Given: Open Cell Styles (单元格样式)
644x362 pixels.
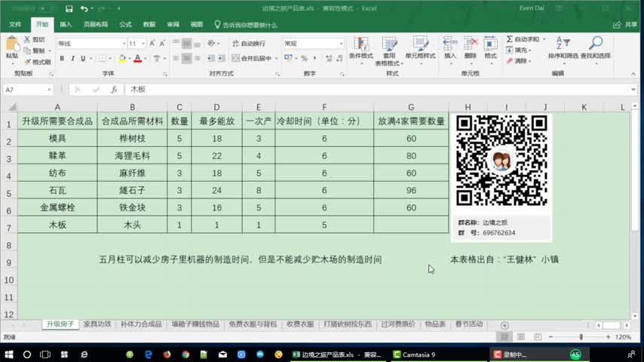Looking at the screenshot, I should pos(420,51).
